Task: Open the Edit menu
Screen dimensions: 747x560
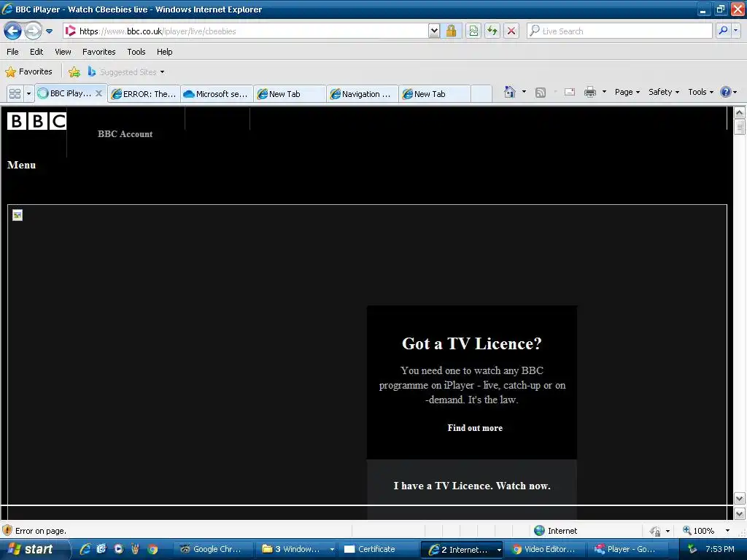Action: (x=36, y=52)
